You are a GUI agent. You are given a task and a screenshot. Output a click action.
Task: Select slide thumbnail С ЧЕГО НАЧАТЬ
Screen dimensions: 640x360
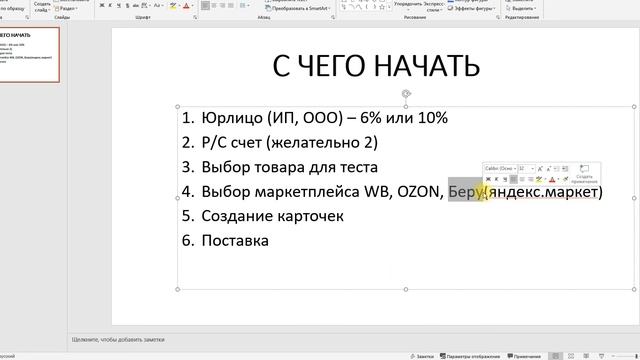point(29,55)
